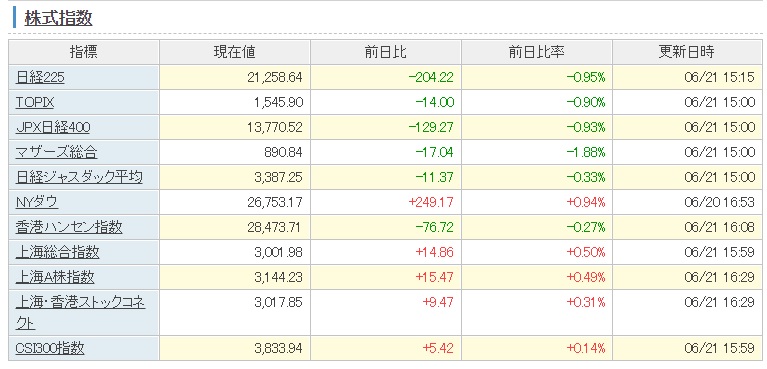The image size is (767, 369).
Task: Click the change value +15.47
Action: click(x=435, y=277)
